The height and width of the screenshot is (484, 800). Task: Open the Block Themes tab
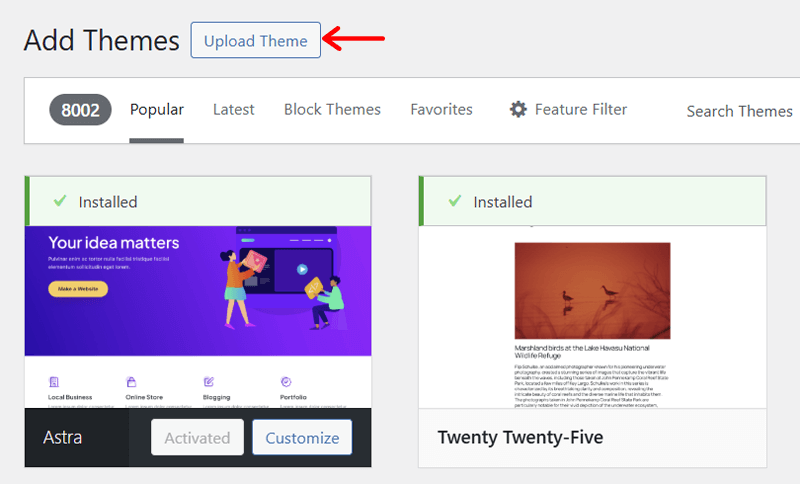[332, 110]
